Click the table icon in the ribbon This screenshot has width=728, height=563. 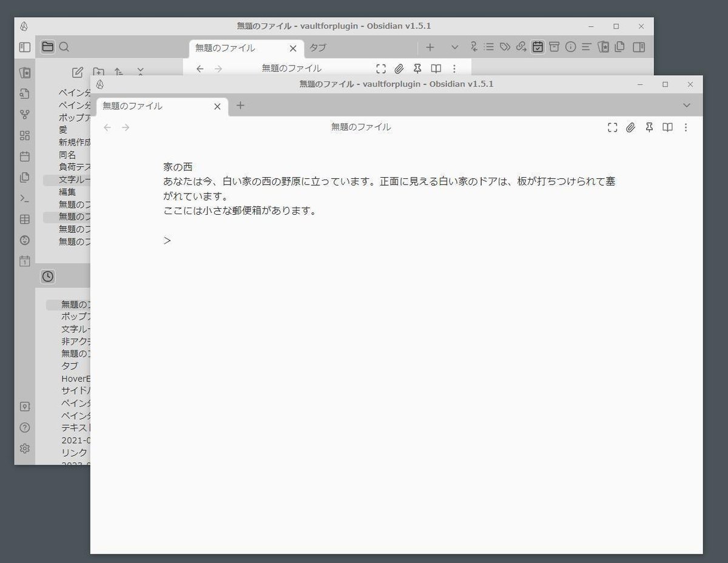coord(25,219)
